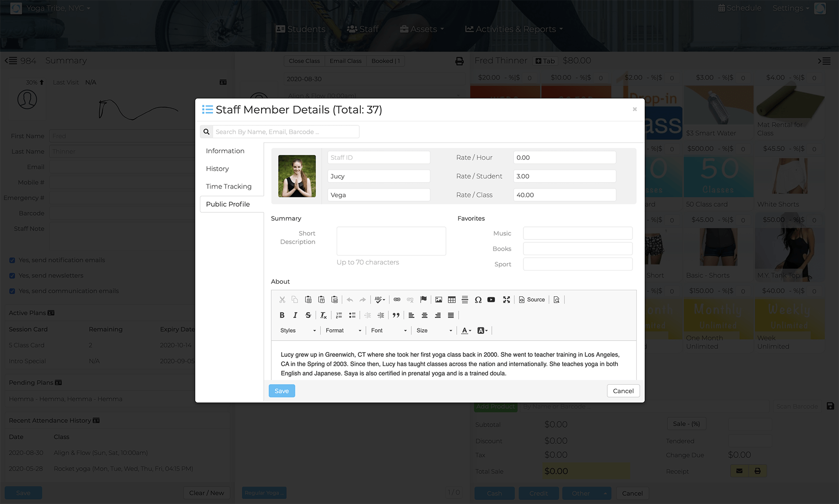Switch to the History tab
Image resolution: width=839 pixels, height=504 pixels.
tap(217, 169)
